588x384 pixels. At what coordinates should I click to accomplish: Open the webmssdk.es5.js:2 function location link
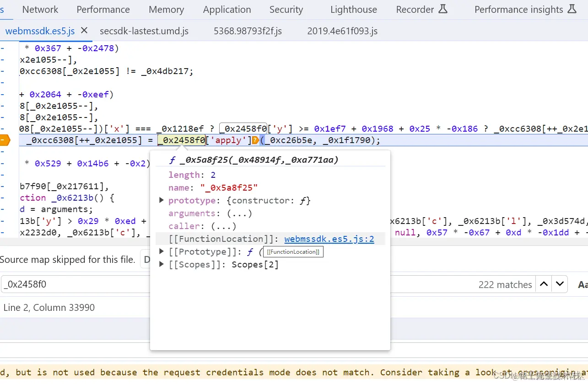tap(329, 239)
